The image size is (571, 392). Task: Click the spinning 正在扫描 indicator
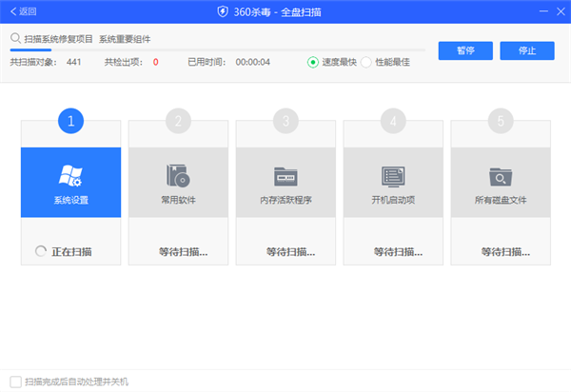[40, 252]
